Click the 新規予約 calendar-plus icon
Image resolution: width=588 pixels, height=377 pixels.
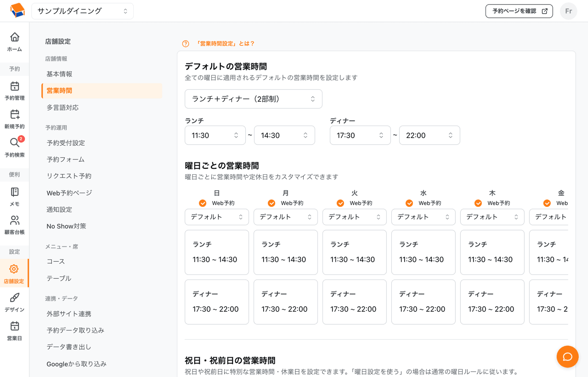(15, 114)
